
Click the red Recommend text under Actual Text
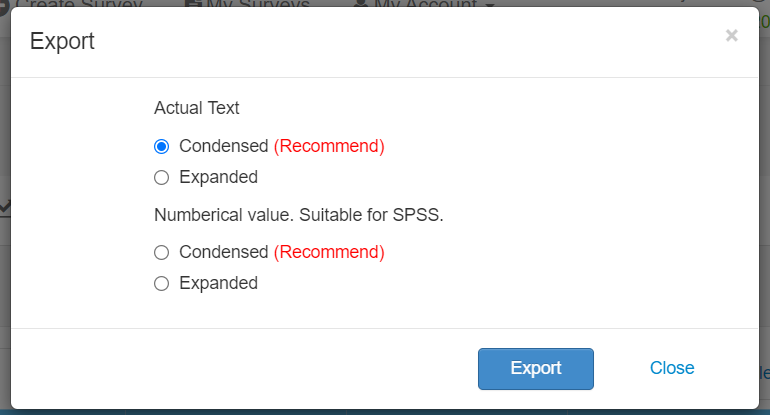click(329, 146)
